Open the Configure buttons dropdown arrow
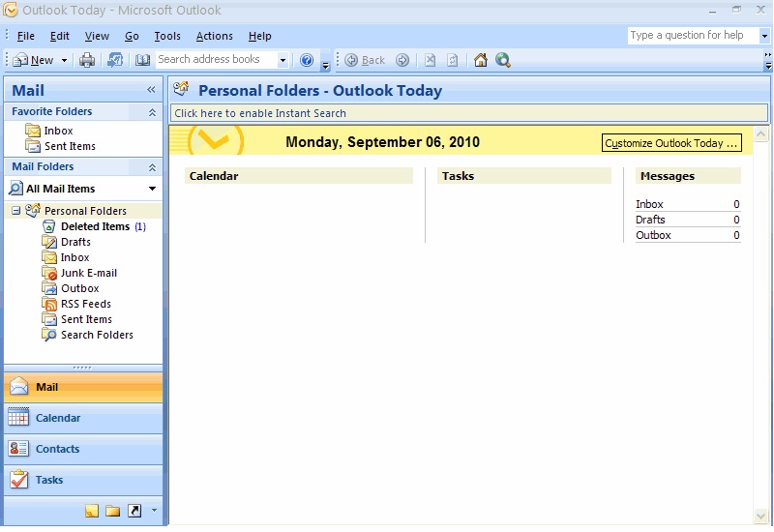This screenshot has height=532, width=774. pyautogui.click(x=154, y=511)
